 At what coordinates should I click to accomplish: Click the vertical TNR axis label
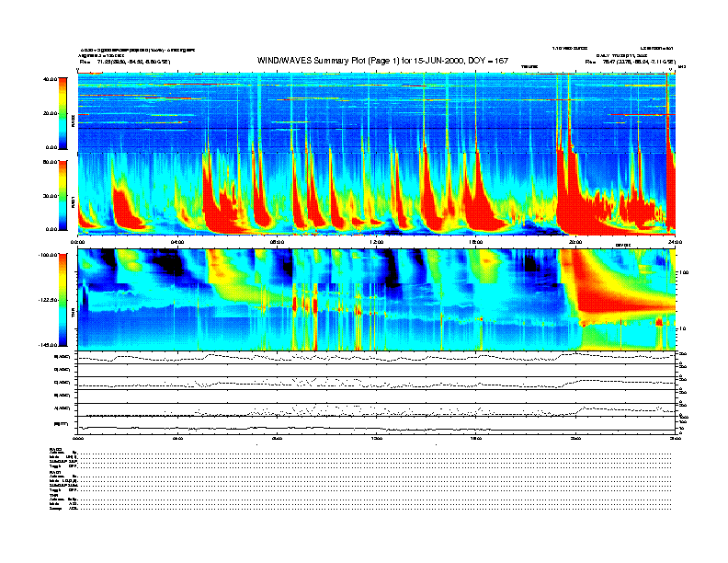(x=73, y=315)
